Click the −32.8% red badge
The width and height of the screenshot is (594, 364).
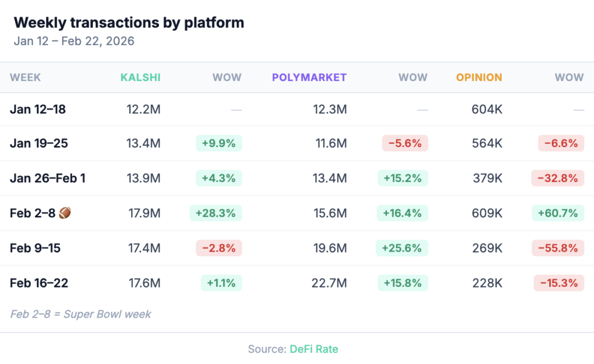(x=557, y=179)
